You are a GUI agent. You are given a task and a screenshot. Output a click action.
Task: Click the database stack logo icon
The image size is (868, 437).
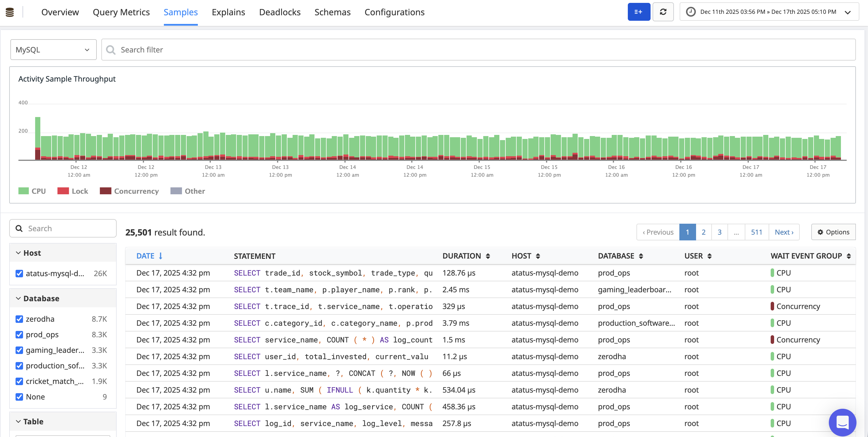[x=10, y=12]
